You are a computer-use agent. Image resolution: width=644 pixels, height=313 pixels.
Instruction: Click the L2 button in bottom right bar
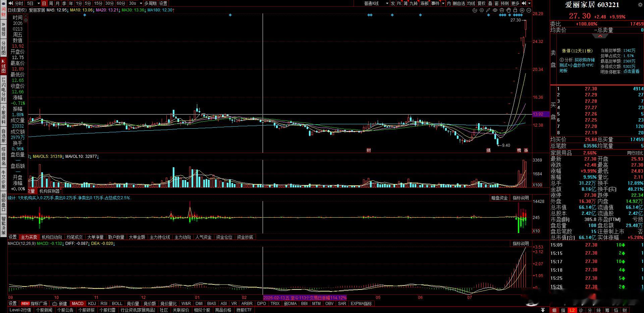(x=572, y=310)
